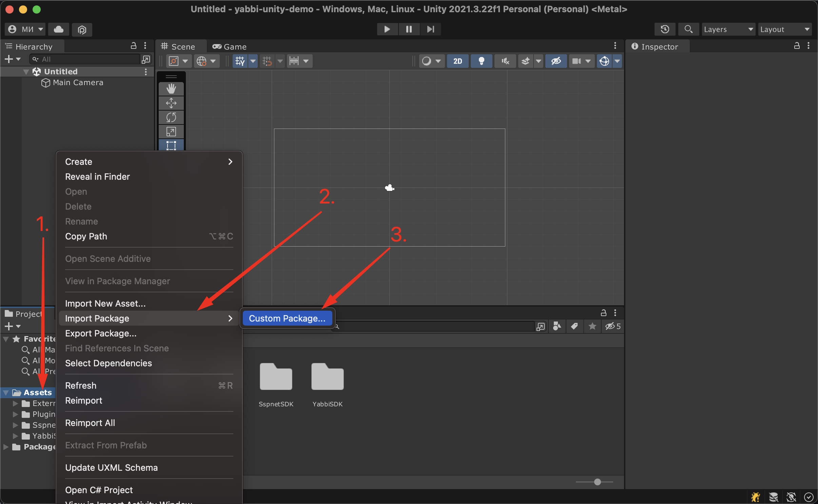
Task: Adjust the project icon size slider
Action: [x=597, y=482]
